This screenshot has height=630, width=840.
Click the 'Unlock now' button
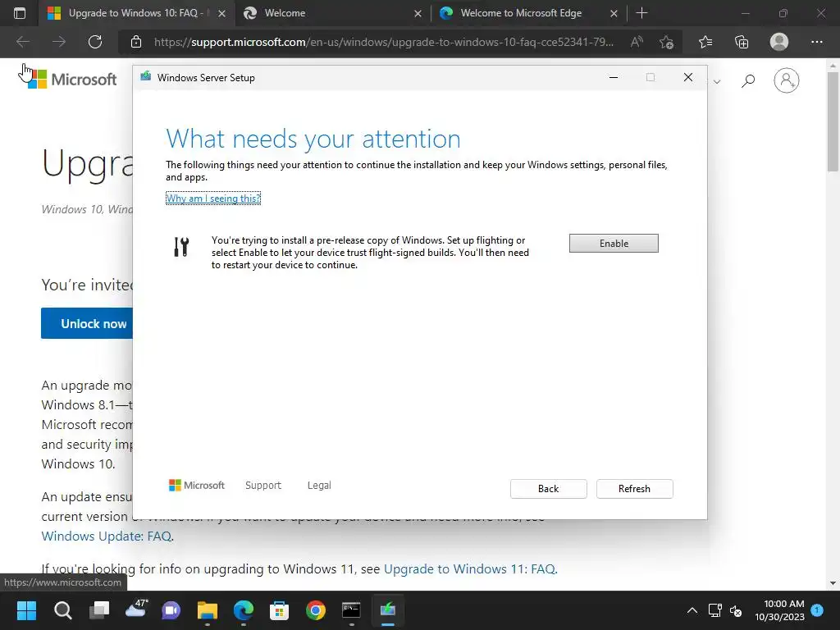click(87, 323)
